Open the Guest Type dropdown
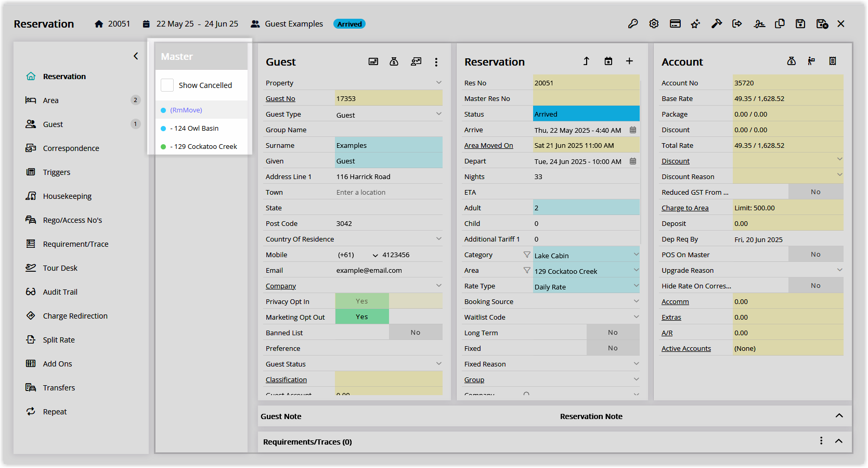The height and width of the screenshot is (468, 868). pos(439,113)
